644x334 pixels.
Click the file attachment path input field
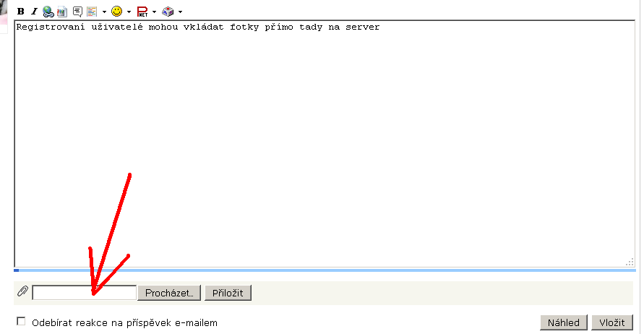(84, 293)
